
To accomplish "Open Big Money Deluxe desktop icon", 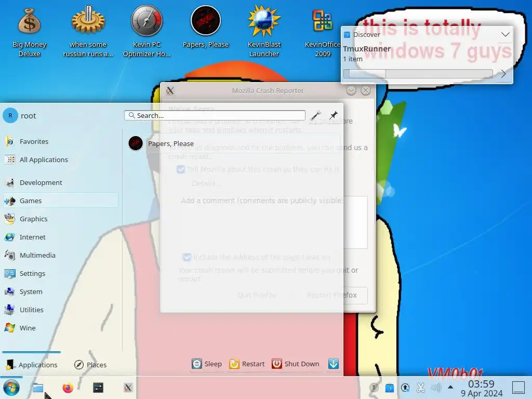I will [x=29, y=32].
